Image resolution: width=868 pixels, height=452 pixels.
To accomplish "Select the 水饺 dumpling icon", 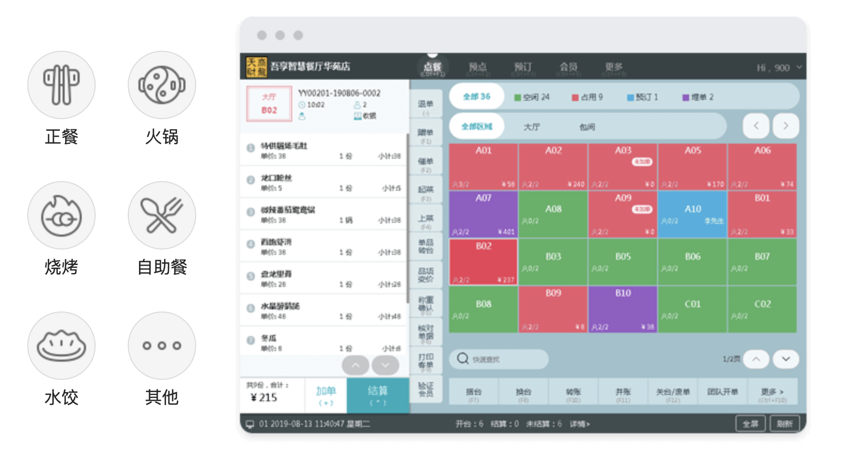I will [61, 346].
